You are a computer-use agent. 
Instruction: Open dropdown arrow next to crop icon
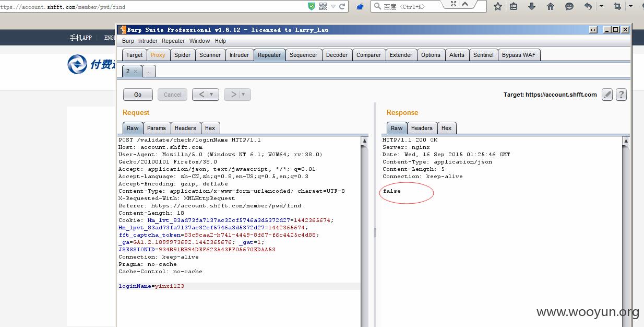coord(630,6)
